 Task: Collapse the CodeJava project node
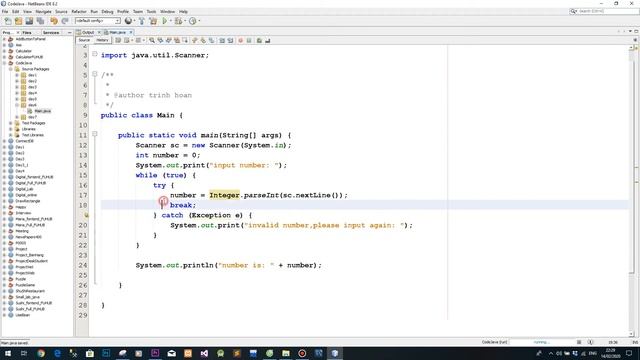tap(4, 63)
